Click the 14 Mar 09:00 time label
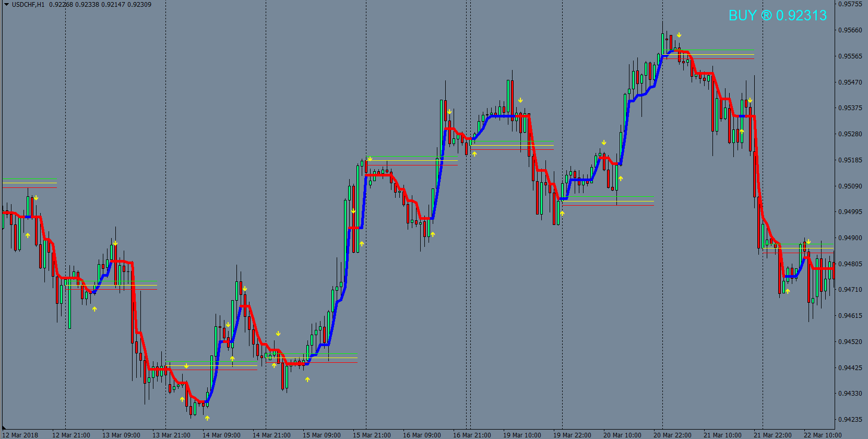 click(221, 435)
